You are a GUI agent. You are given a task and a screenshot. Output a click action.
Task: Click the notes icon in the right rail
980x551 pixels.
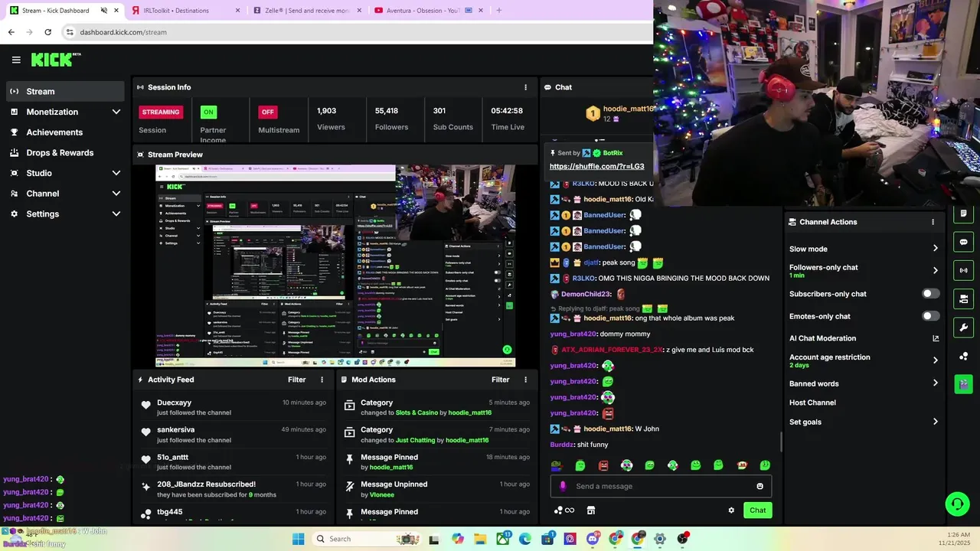(x=963, y=214)
